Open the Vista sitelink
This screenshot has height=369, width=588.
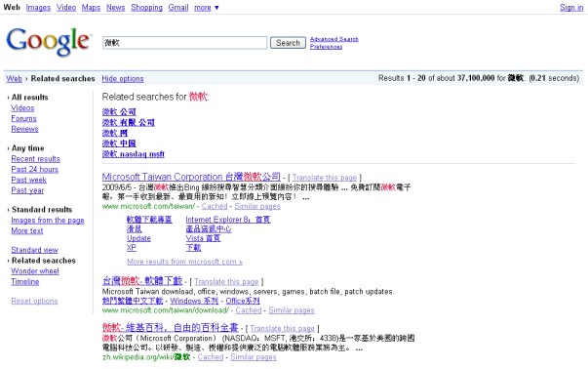point(203,238)
